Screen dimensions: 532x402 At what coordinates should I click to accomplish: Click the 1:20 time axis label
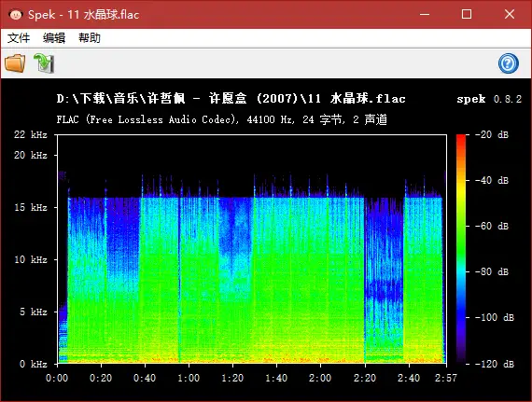[x=232, y=378]
